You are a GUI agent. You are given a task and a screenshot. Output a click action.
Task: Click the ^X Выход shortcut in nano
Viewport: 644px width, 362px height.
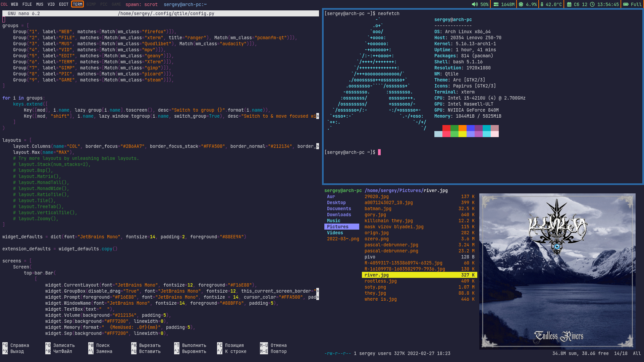point(13,351)
